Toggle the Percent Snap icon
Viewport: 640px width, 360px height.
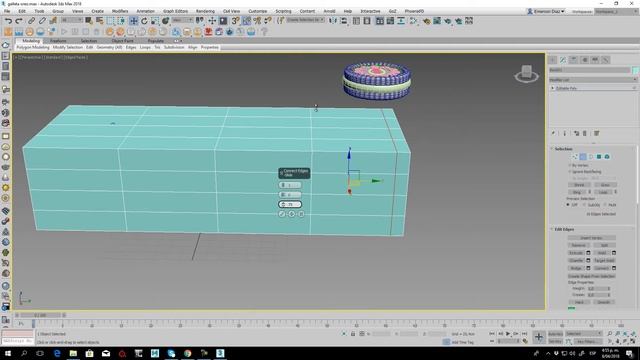click(257, 21)
